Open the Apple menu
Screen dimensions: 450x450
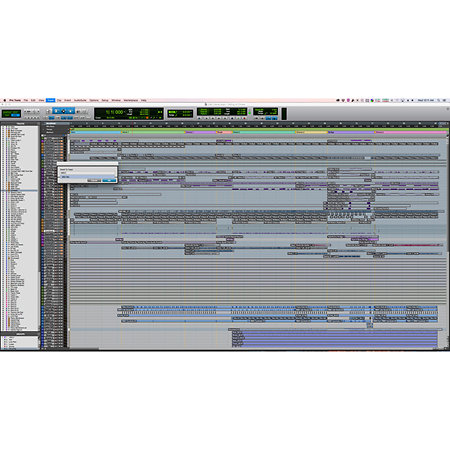[5, 100]
